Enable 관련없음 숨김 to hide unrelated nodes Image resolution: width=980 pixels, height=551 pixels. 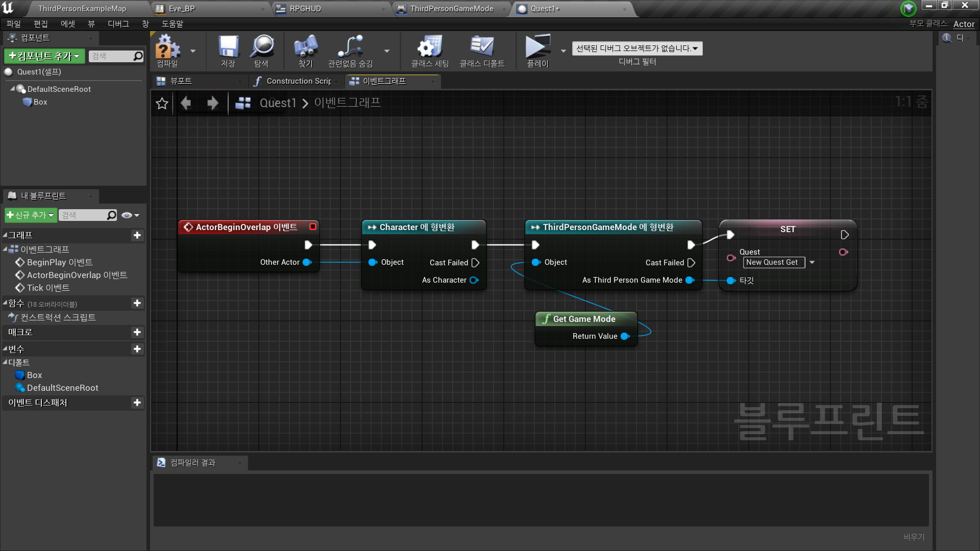pos(351,51)
